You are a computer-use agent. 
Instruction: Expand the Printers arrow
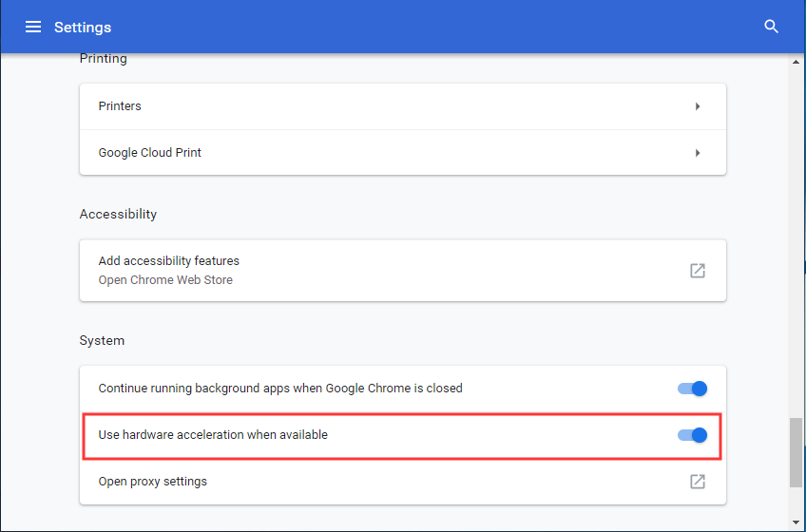[x=698, y=106]
